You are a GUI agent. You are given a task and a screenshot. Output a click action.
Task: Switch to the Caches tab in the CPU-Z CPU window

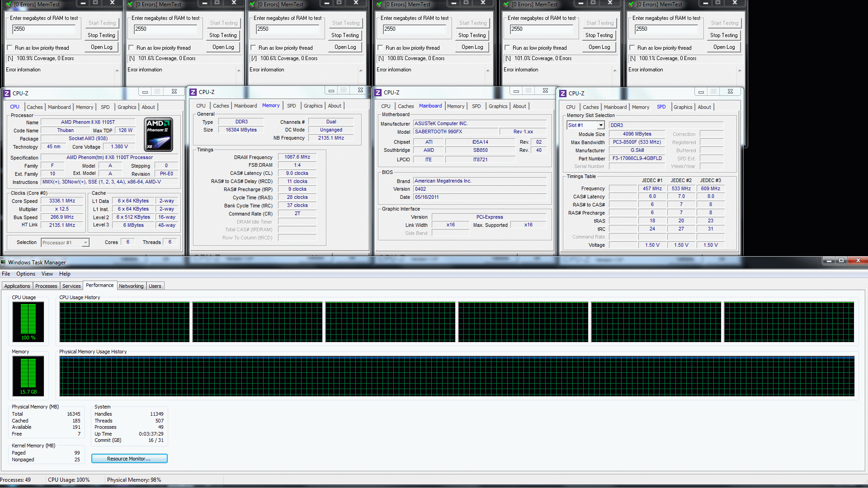34,107
